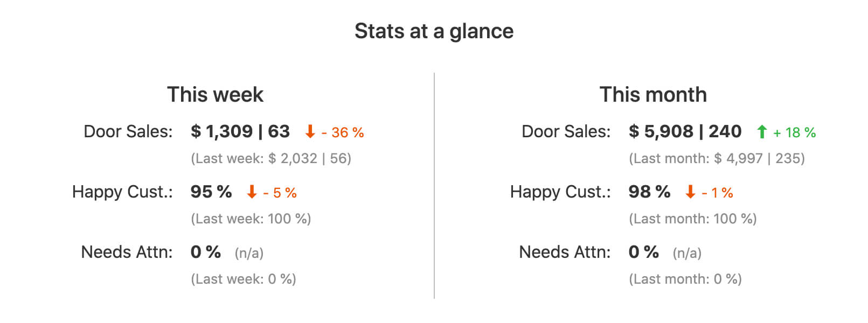Click the monthly $ 5,908 | 240 value

click(x=685, y=131)
